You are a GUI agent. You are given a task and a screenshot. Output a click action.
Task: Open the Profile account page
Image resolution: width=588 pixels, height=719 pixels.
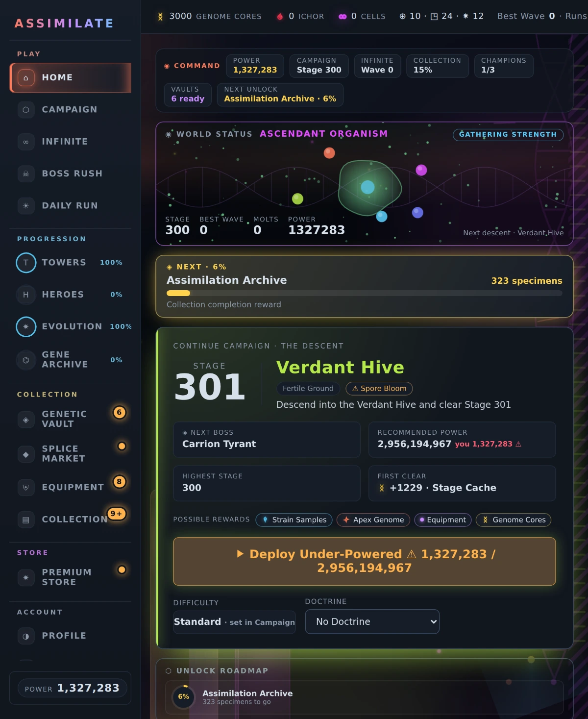[71, 636]
